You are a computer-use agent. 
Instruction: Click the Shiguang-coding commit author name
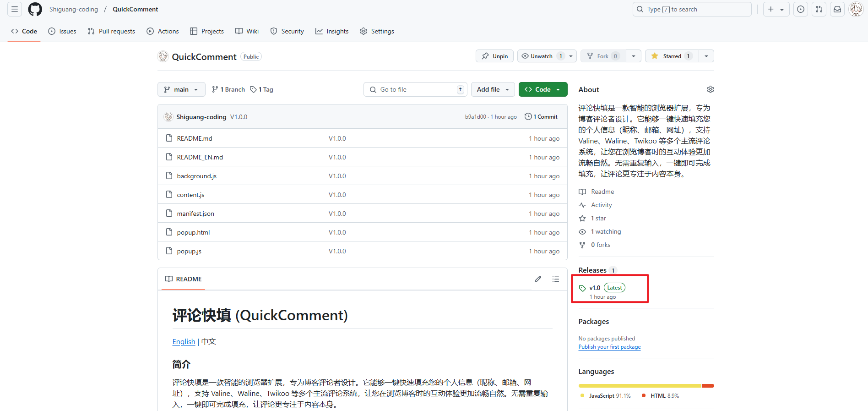(x=201, y=117)
